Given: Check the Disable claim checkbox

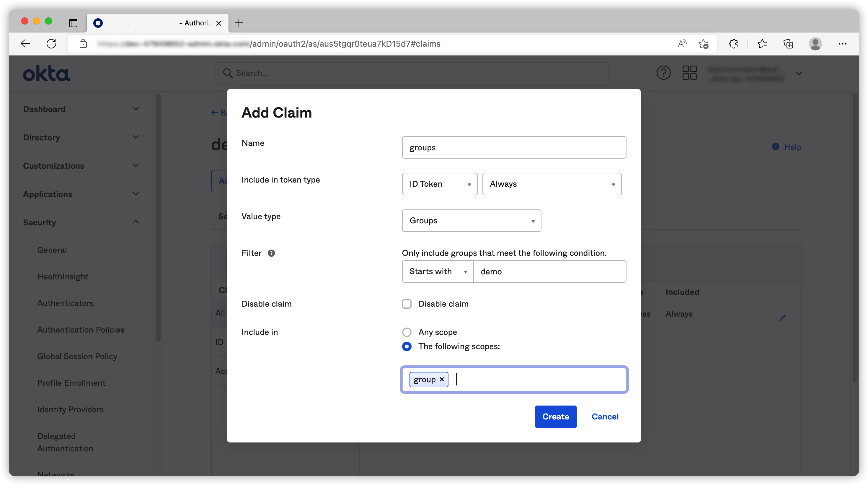Looking at the screenshot, I should point(407,304).
